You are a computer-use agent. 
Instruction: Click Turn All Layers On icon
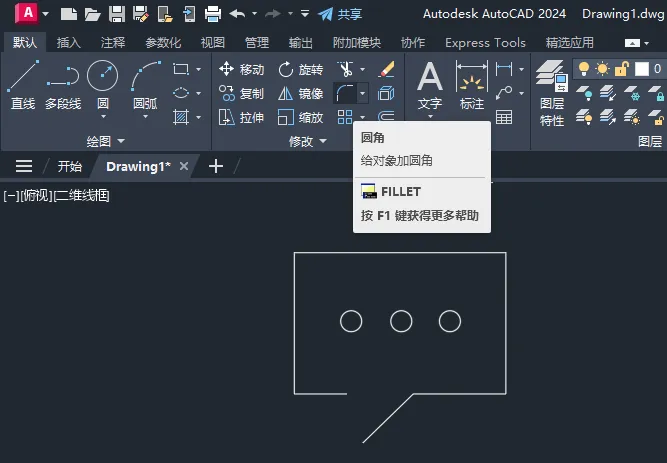pyautogui.click(x=584, y=117)
